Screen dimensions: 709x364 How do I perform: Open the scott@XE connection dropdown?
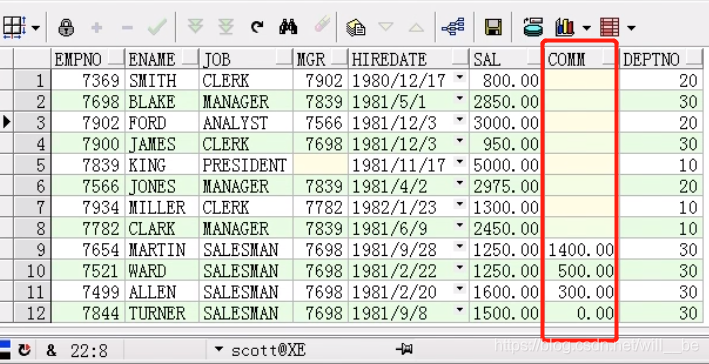219,349
